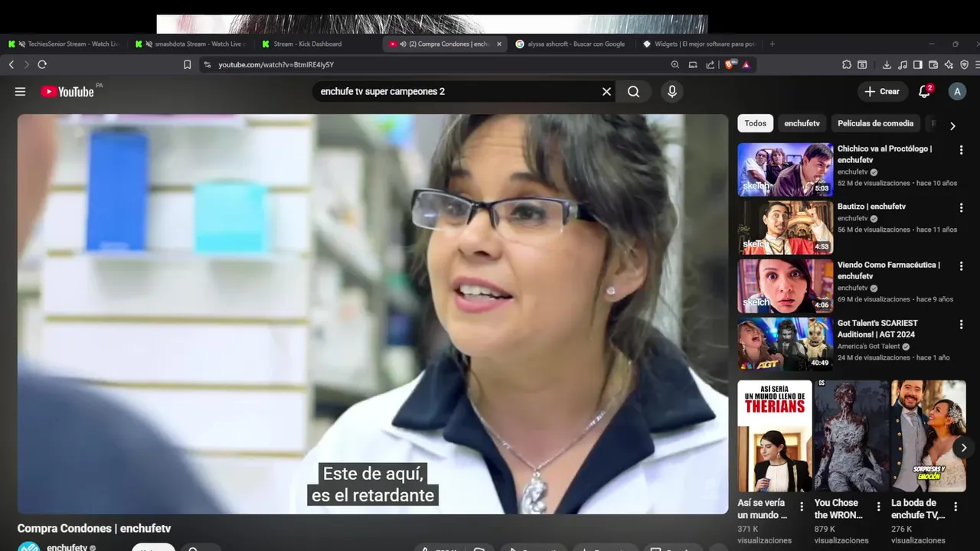Switch to the Widgets tab
Image resolution: width=980 pixels, height=551 pixels.
click(x=698, y=44)
